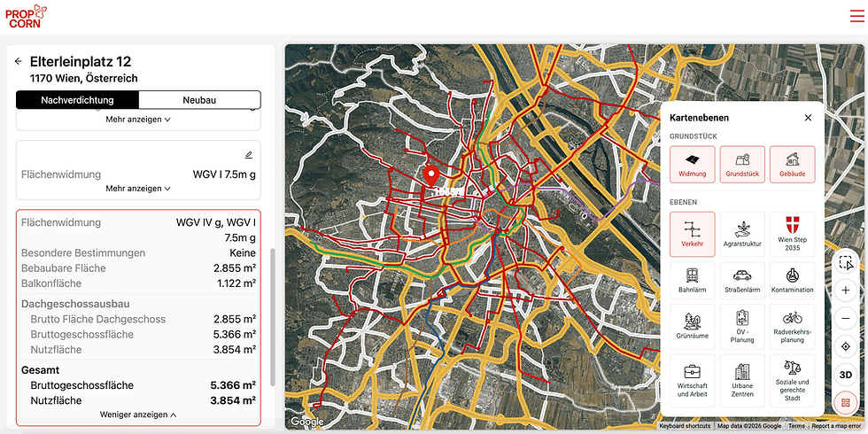Select the Neubau tab
The image size is (868, 434).
(x=199, y=100)
